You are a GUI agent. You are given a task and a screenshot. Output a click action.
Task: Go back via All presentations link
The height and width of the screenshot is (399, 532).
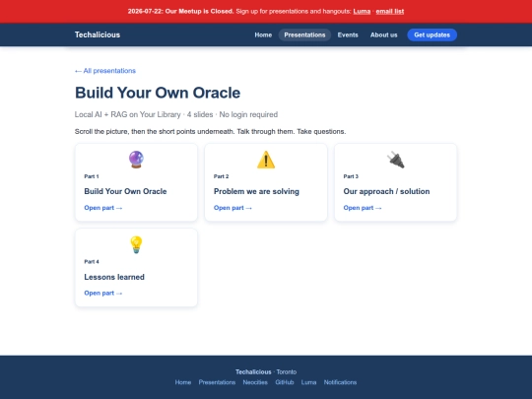click(105, 71)
